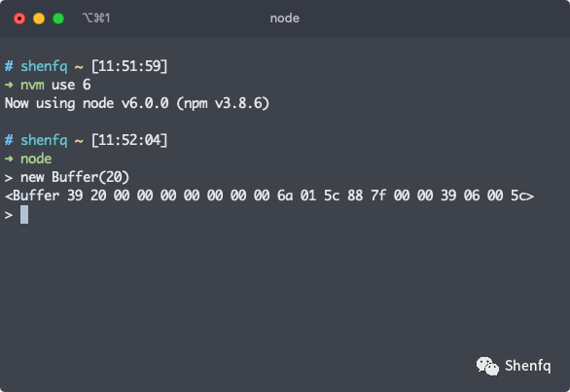570x392 pixels.
Task: Click the [11:51:59] timestamp
Action: (129, 66)
